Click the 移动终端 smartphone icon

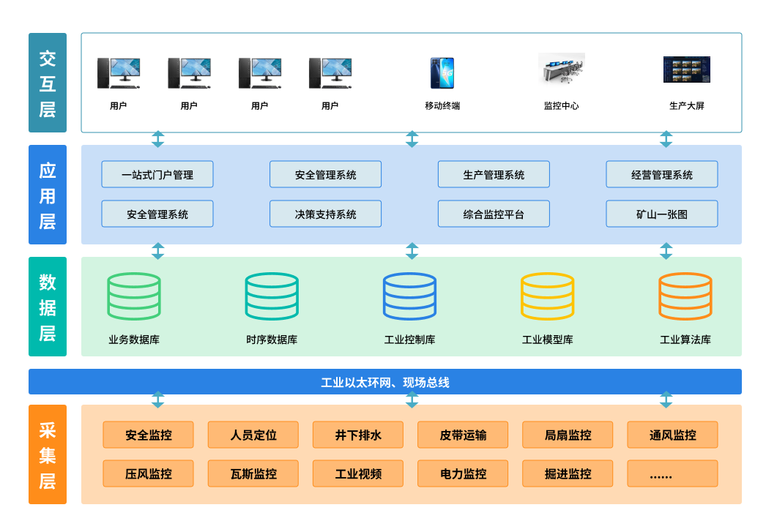pos(442,73)
